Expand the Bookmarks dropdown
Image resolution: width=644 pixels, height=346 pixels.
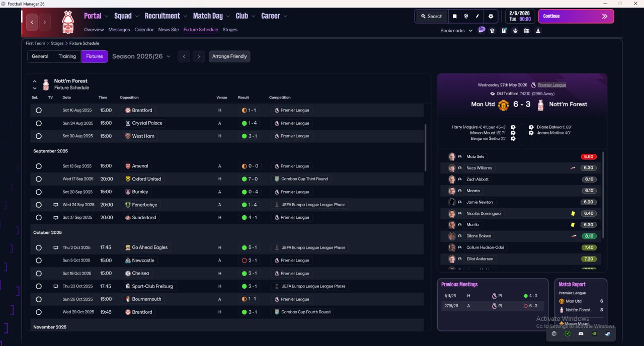coord(456,31)
